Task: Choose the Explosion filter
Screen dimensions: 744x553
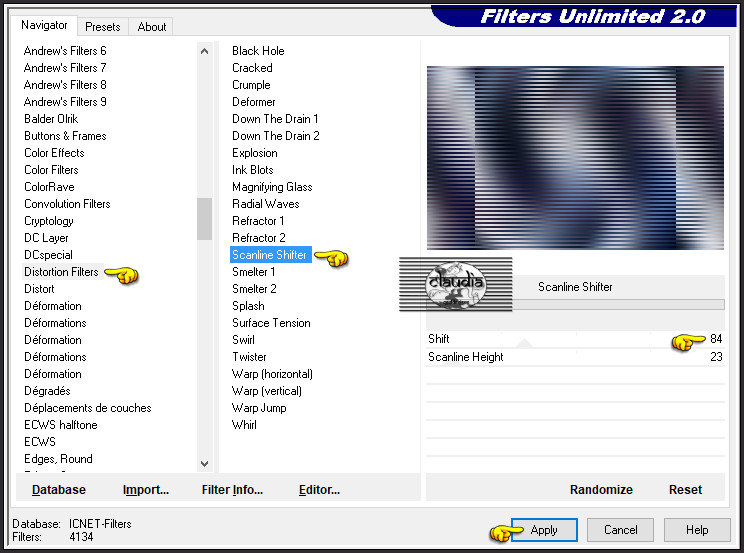Action: pyautogui.click(x=255, y=153)
